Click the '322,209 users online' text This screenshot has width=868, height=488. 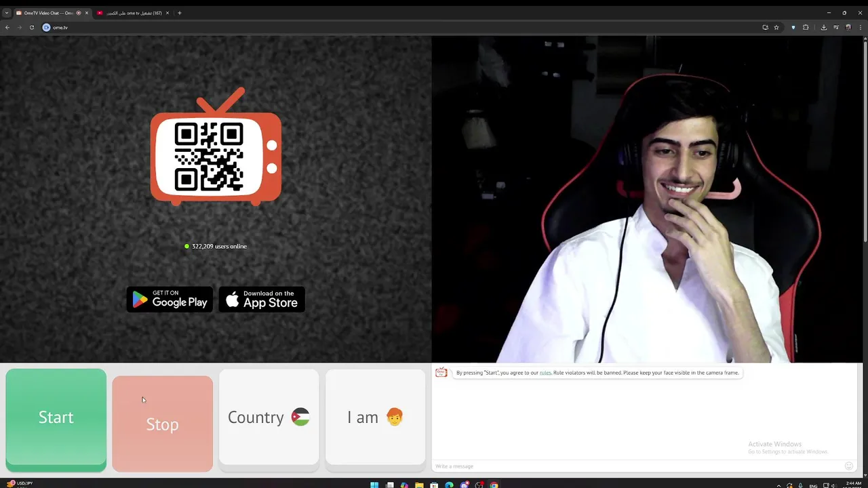click(x=219, y=246)
